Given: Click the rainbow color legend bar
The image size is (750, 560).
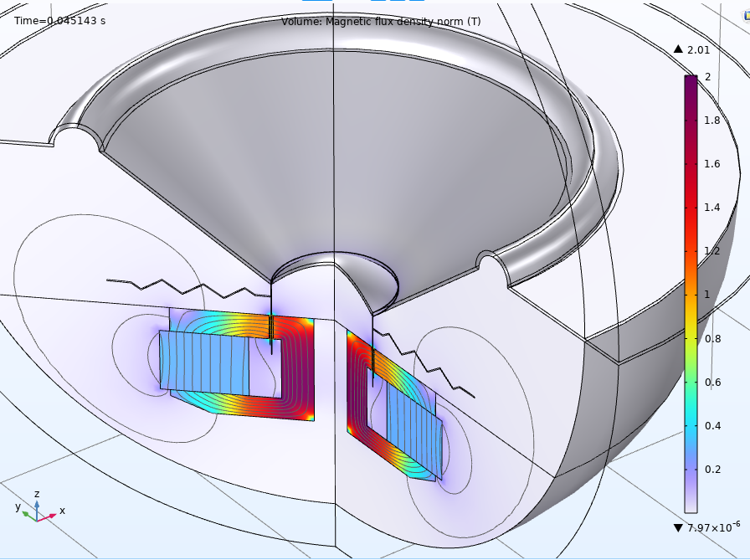Looking at the screenshot, I should (691, 294).
